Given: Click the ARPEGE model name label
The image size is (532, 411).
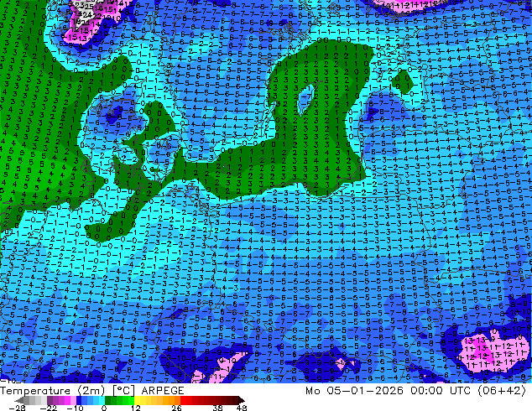Looking at the screenshot, I should coord(163,391).
